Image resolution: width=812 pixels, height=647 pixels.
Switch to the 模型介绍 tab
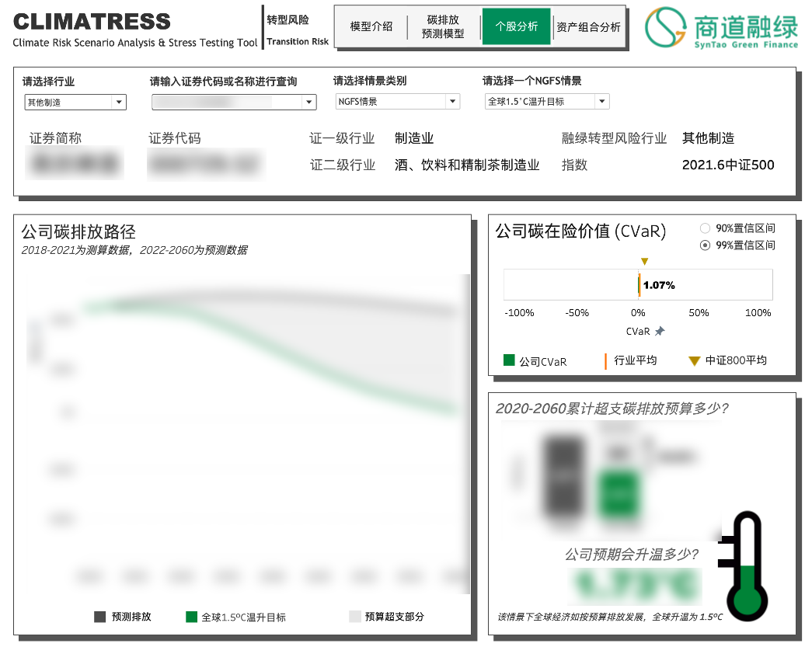[371, 26]
